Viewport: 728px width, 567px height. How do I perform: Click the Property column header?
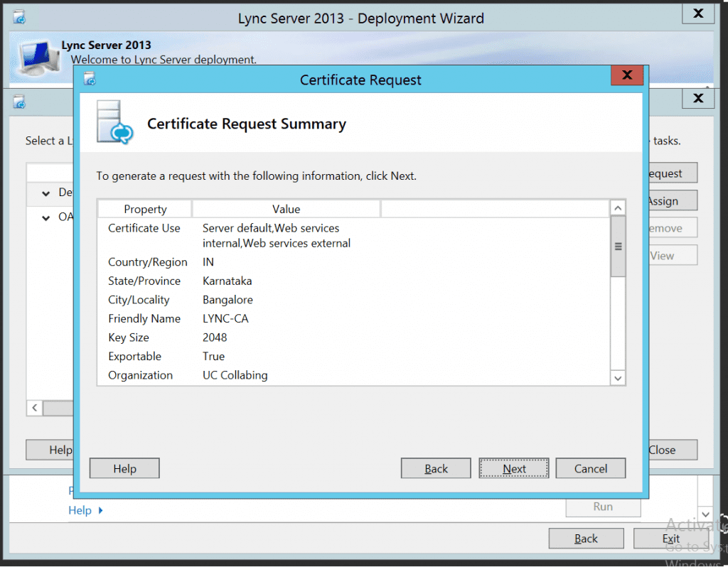click(x=145, y=209)
